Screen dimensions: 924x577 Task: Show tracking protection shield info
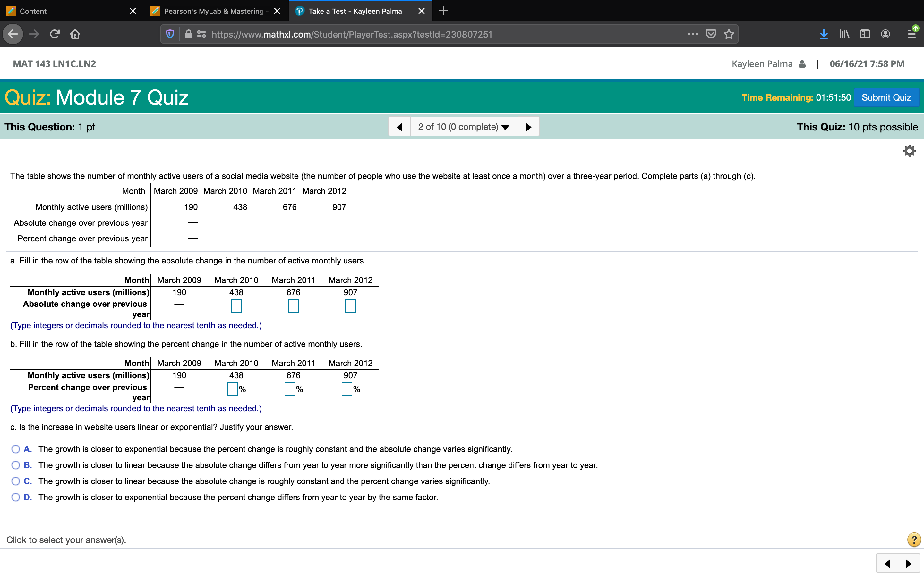click(170, 34)
